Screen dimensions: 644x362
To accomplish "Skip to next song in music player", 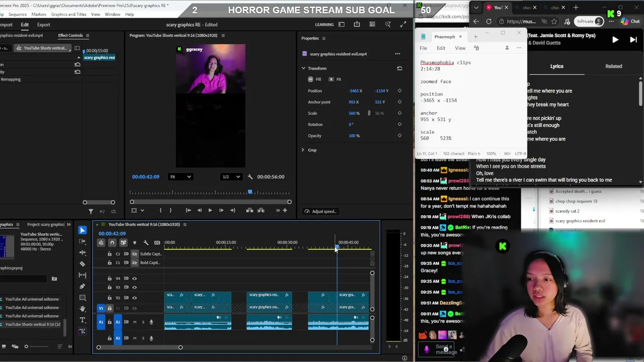I will [x=633, y=40].
